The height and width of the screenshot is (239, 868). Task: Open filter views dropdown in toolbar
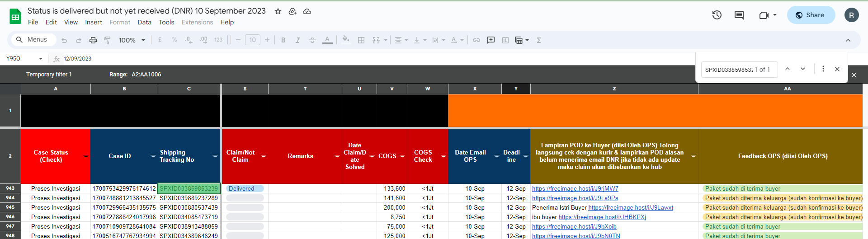522,40
